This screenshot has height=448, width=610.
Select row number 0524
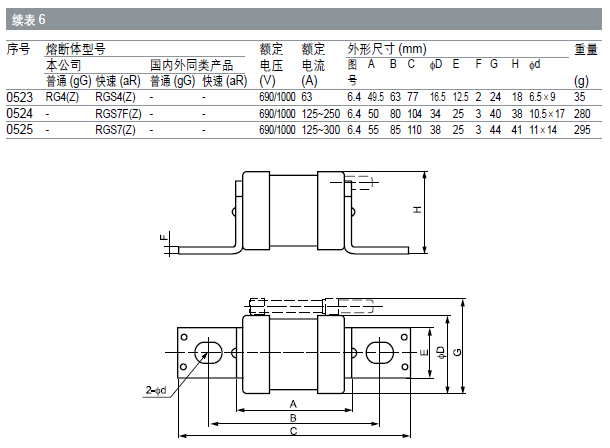[x=18, y=114]
